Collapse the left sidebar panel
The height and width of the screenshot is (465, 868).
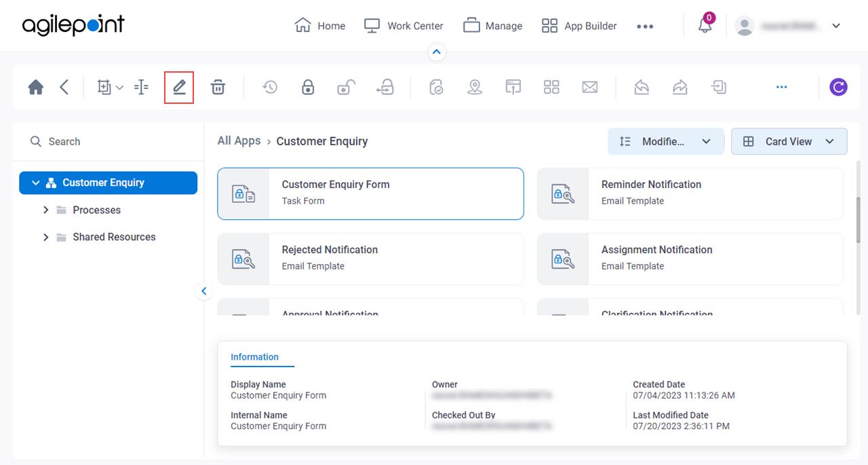[204, 291]
